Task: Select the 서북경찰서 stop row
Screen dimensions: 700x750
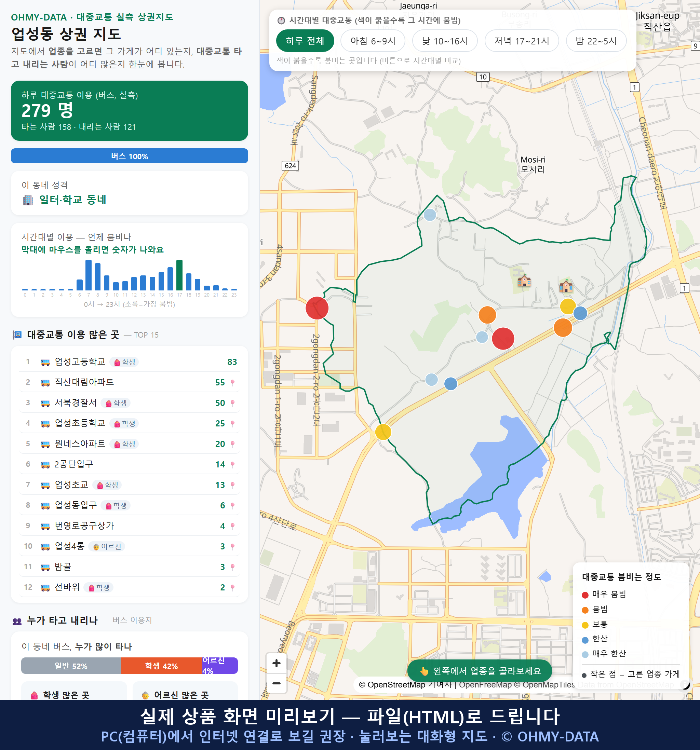Action: tap(130, 403)
